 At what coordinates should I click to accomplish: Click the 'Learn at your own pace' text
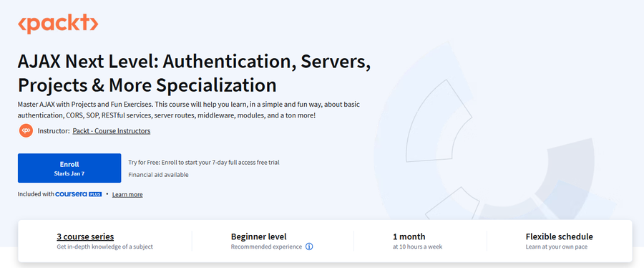tap(557, 247)
